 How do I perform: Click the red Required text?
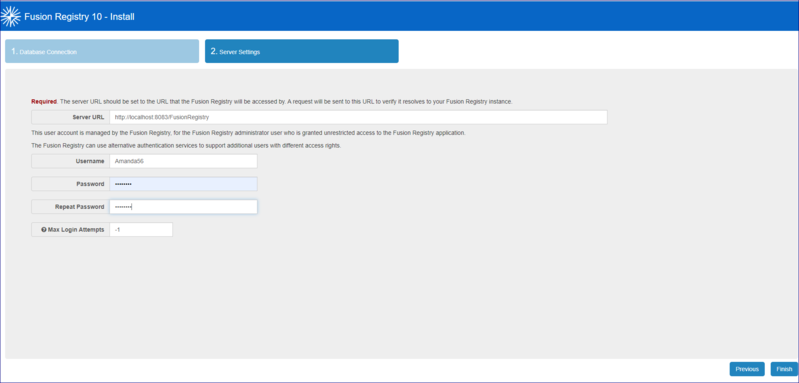[x=44, y=101]
